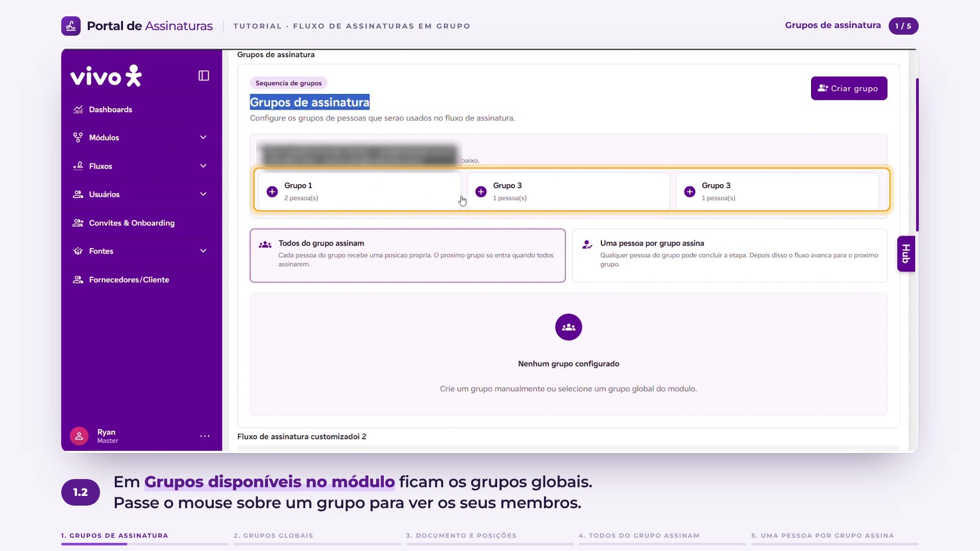Click the Grupo 1 card label
Viewport: 980px width, 551px height.
click(298, 186)
